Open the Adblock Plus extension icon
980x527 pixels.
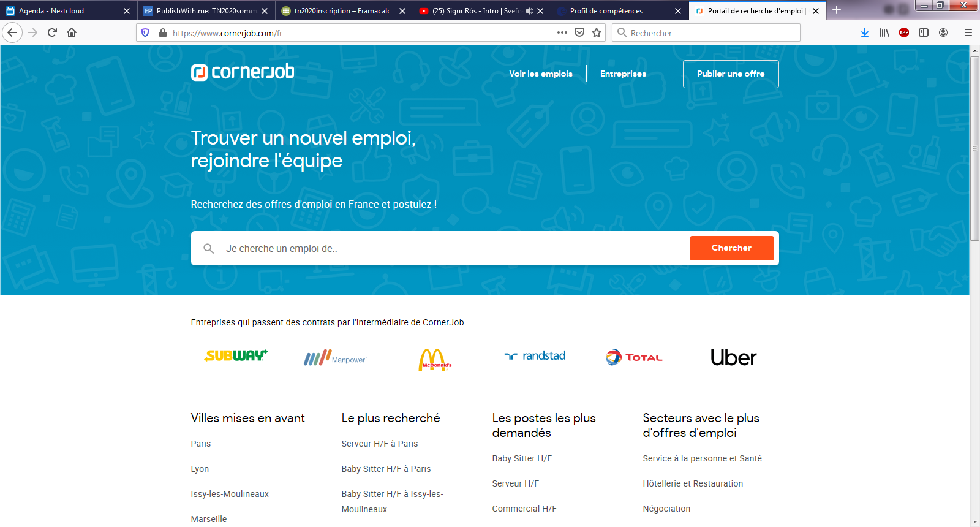coord(903,32)
